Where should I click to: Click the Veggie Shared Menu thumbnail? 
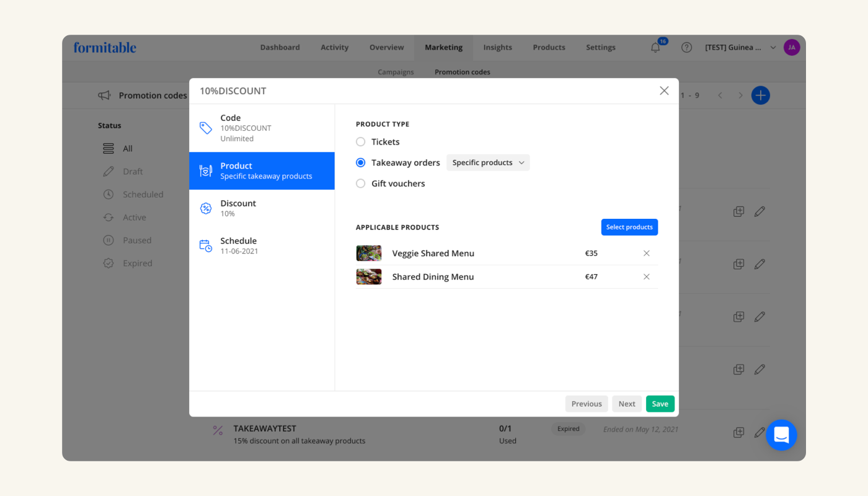click(x=369, y=254)
